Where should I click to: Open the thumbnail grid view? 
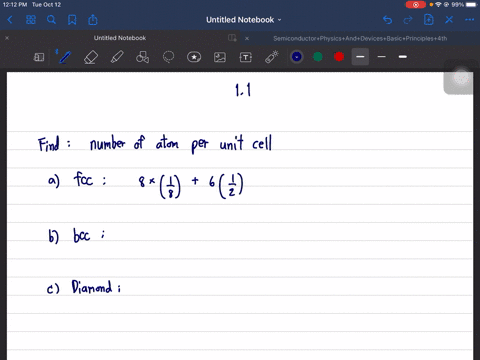[31, 20]
